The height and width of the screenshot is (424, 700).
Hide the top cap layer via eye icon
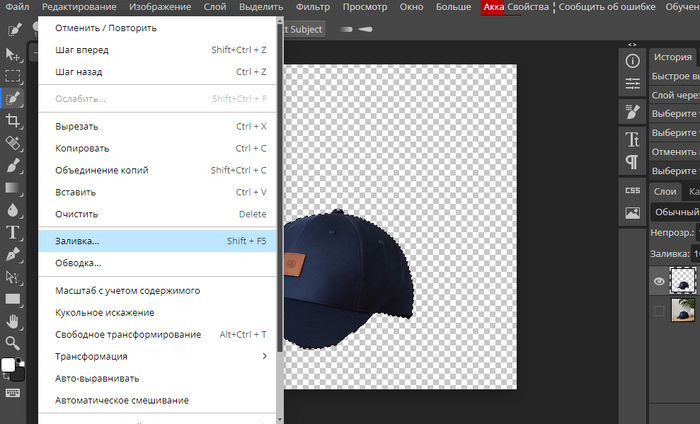pyautogui.click(x=659, y=282)
